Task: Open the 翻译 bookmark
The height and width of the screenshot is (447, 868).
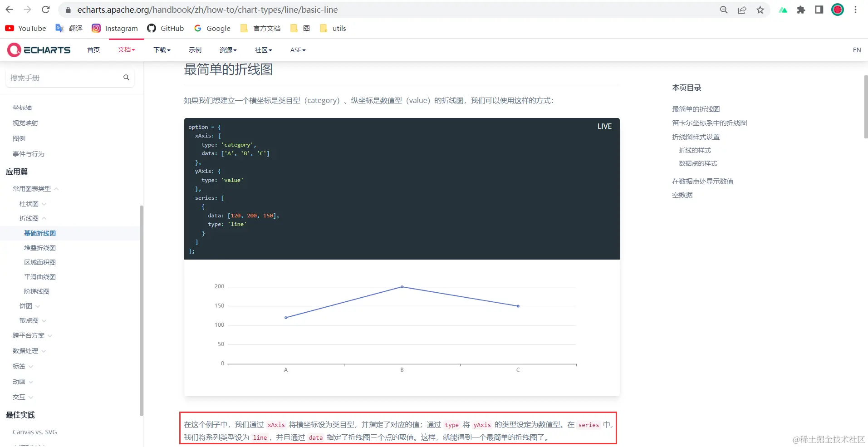Action: (x=69, y=28)
